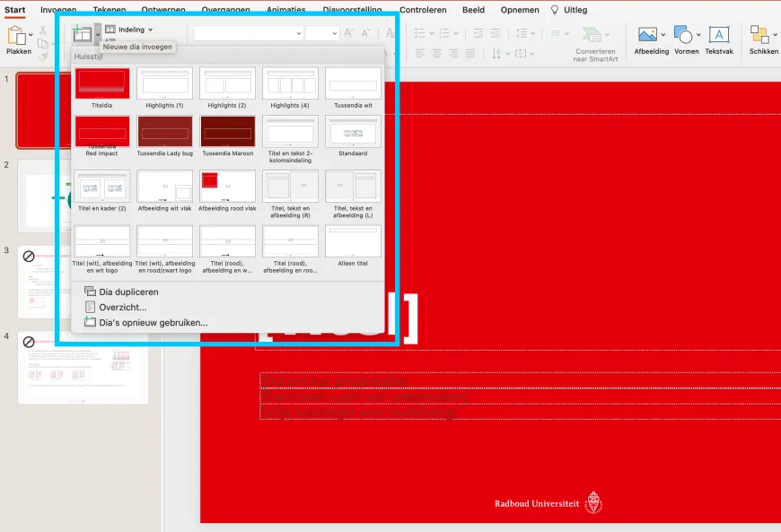The width and height of the screenshot is (781, 532).
Task: Open the Vormen dropdown arrow
Action: click(698, 34)
